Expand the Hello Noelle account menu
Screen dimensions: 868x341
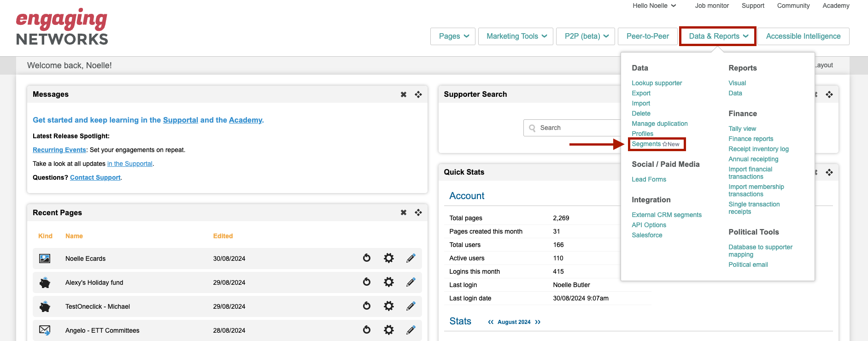click(654, 6)
